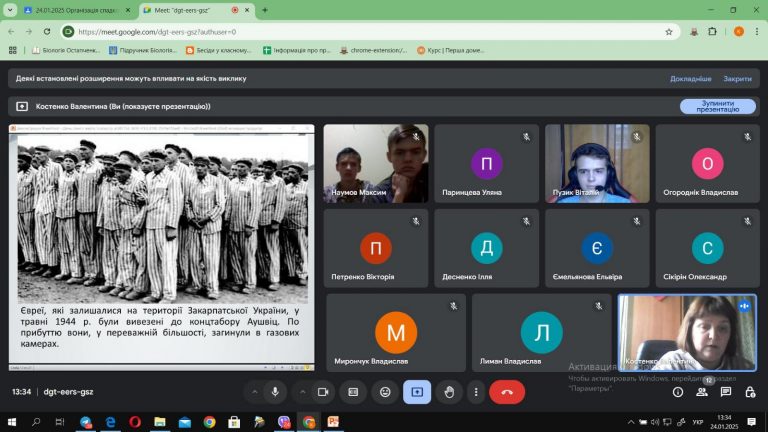768x432 pixels.
Task: Select the Костенко Валентина self-view tile
Action: (687, 333)
